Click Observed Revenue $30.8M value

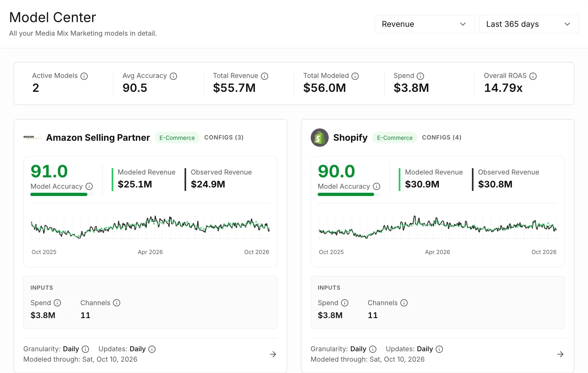(495, 184)
